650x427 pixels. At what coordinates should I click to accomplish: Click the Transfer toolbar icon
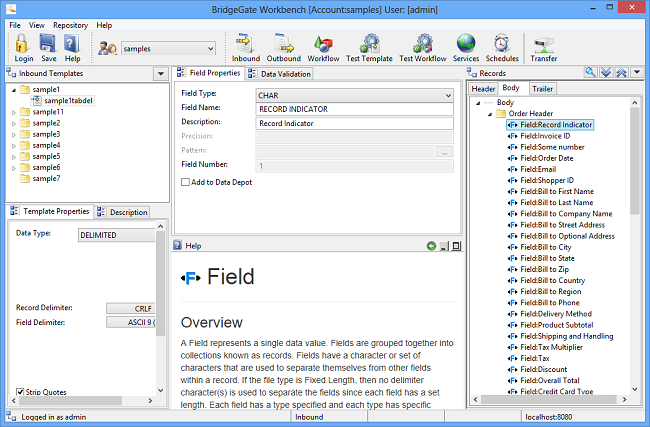(x=544, y=46)
